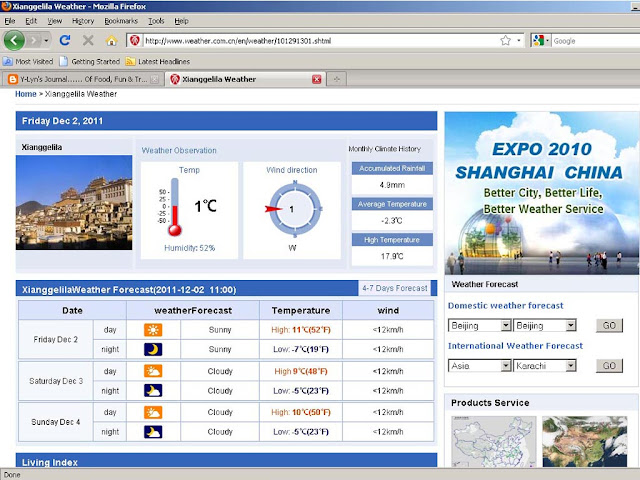Screen dimensions: 640x480
Task: Close the Y-Lyn's Journal tab
Action: [154, 79]
